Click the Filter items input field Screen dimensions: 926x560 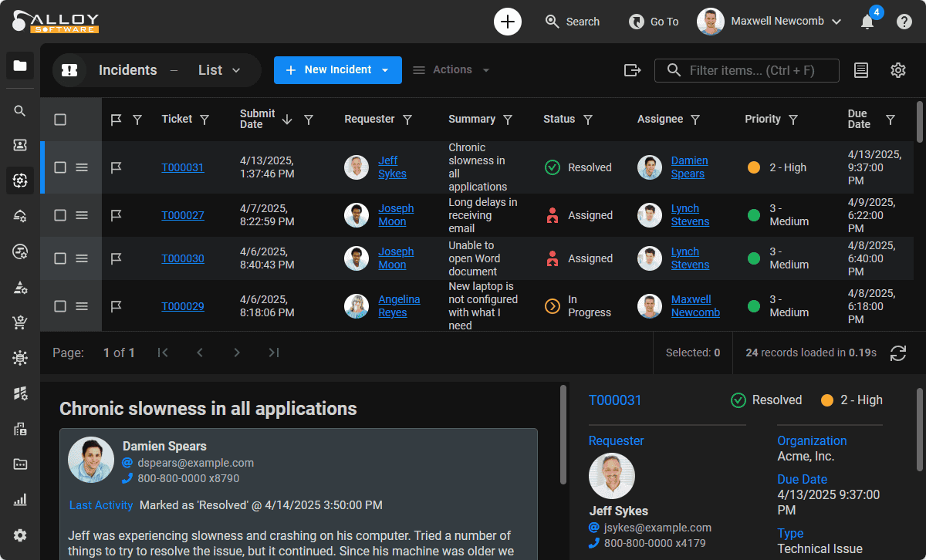click(756, 70)
